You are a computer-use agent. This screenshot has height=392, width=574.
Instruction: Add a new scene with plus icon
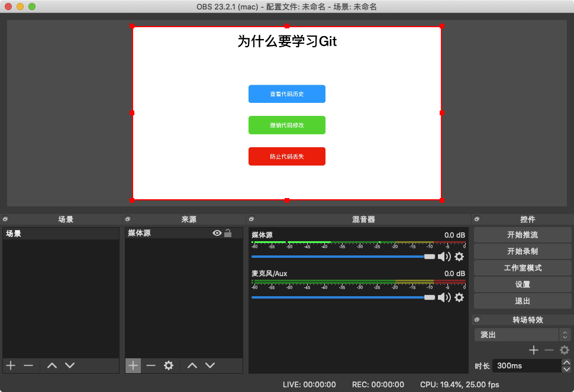click(11, 365)
